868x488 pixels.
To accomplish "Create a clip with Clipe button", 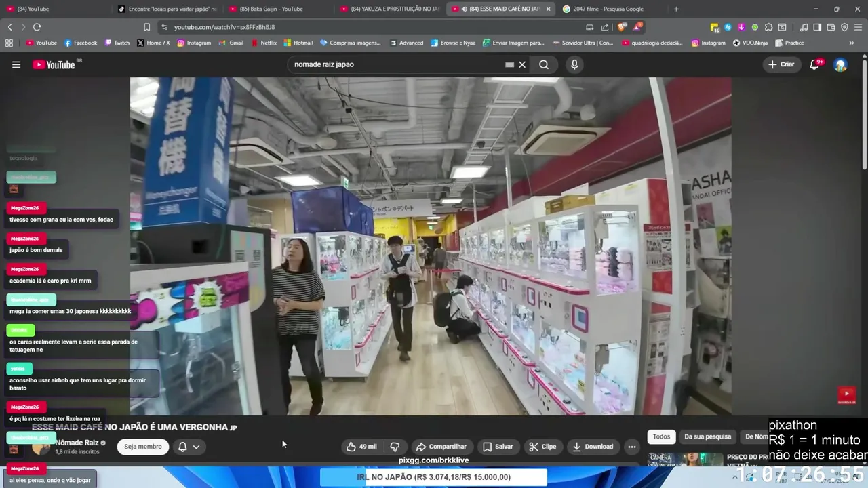I will tap(542, 447).
